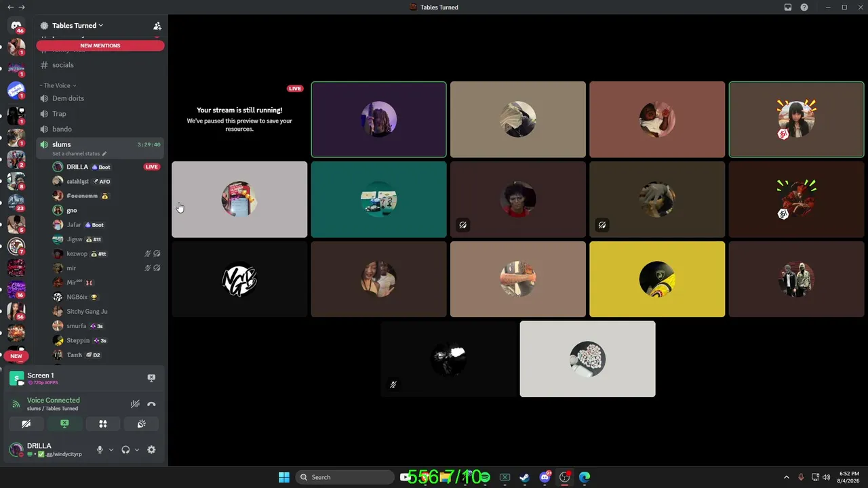The width and height of the screenshot is (868, 488).
Task: Select user NGBóix in voice list
Action: 106,297
